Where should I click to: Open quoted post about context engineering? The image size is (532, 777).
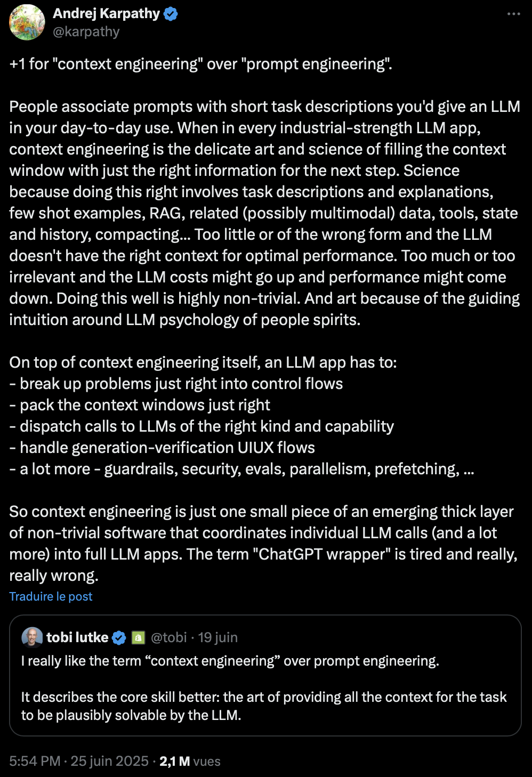[265, 675]
